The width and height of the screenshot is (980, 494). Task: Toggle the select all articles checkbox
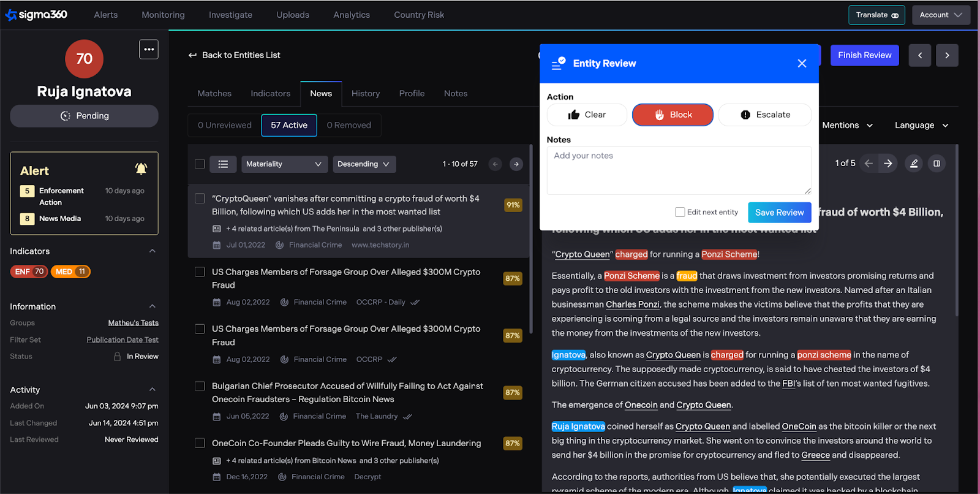(200, 164)
